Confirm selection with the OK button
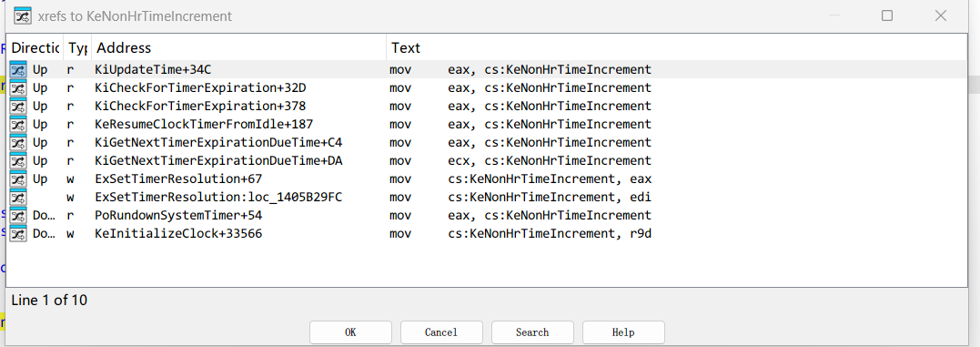Screen dimensions: 980x347 coord(350,332)
